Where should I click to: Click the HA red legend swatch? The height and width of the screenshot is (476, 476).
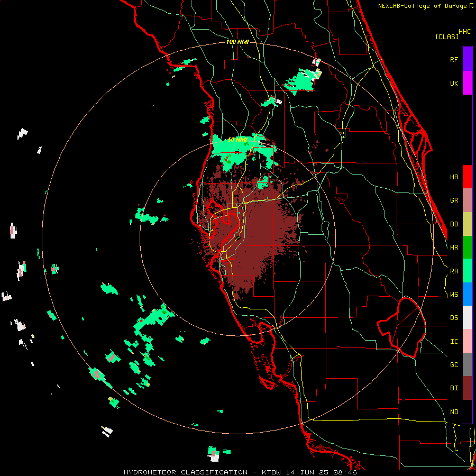coord(467,177)
